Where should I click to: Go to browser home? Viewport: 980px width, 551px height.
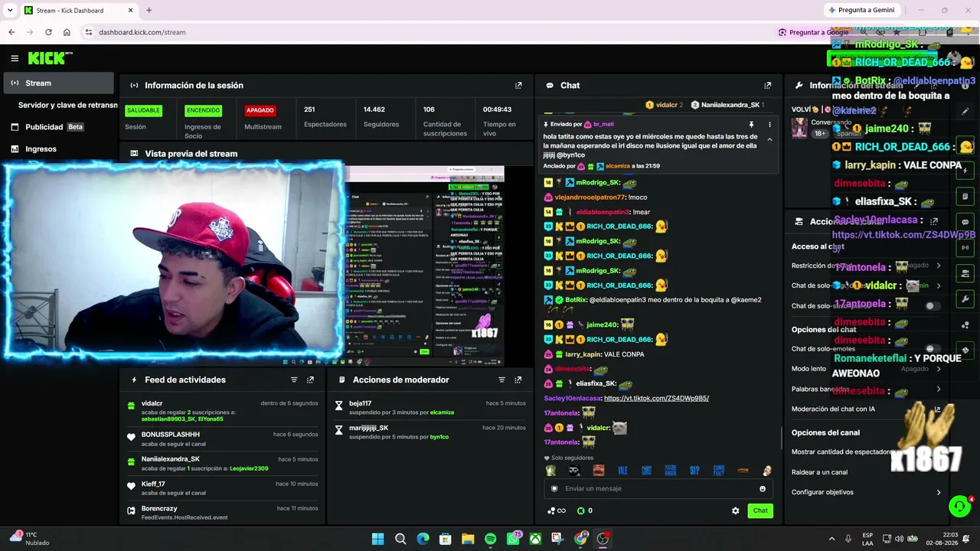pyautogui.click(x=67, y=32)
